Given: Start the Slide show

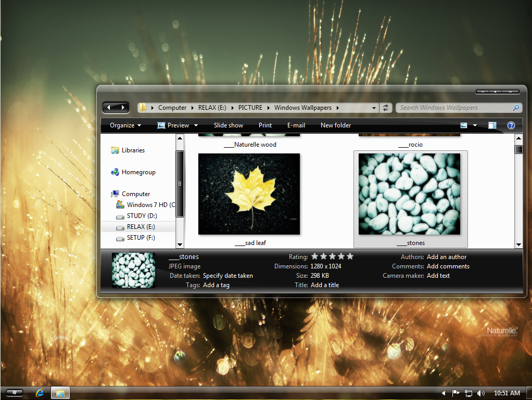Looking at the screenshot, I should [229, 125].
